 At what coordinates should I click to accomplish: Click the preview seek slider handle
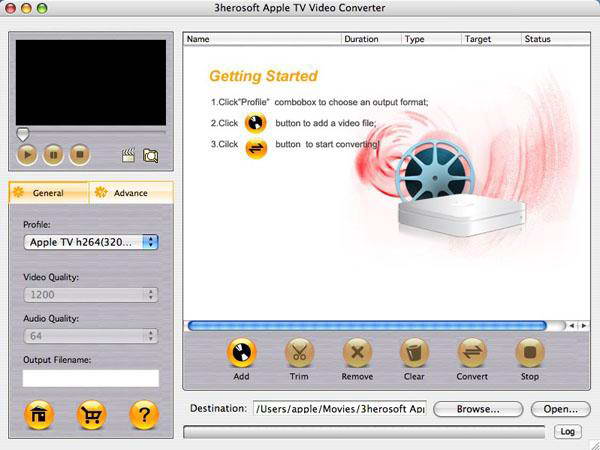[23, 134]
